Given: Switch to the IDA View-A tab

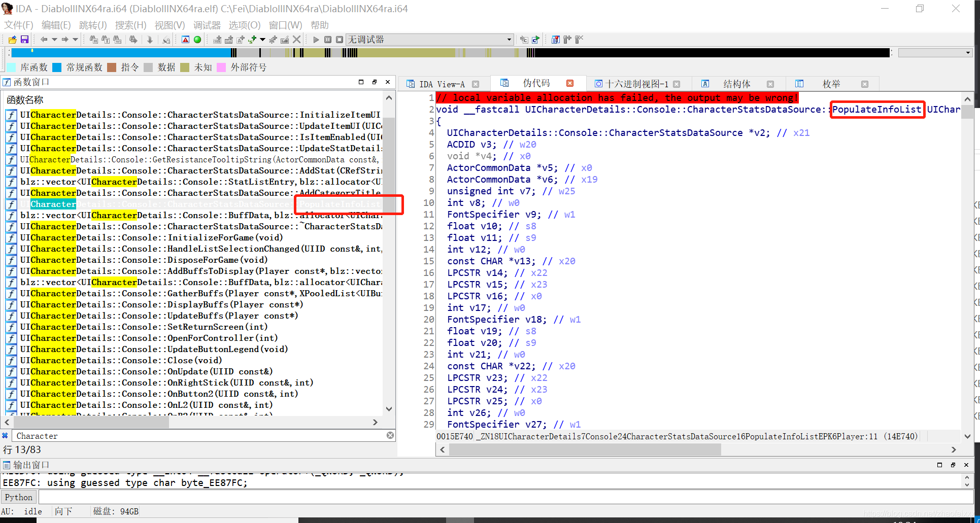Looking at the screenshot, I should [442, 84].
